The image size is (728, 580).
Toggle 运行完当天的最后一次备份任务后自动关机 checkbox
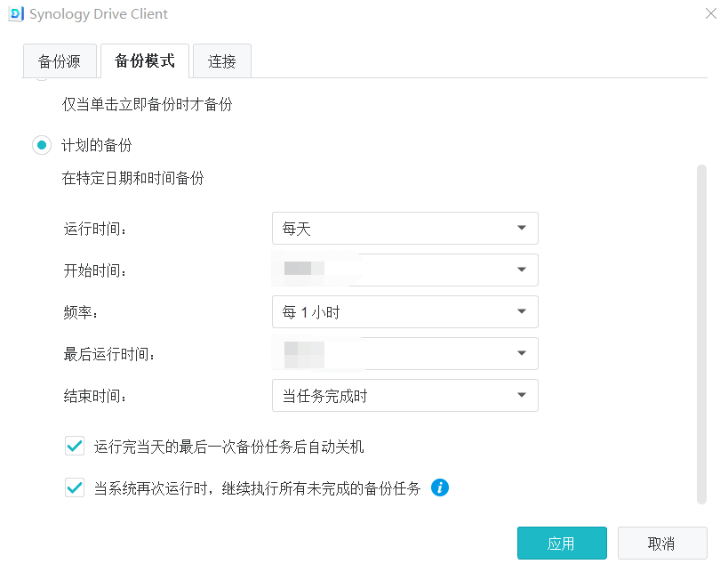[x=75, y=447]
